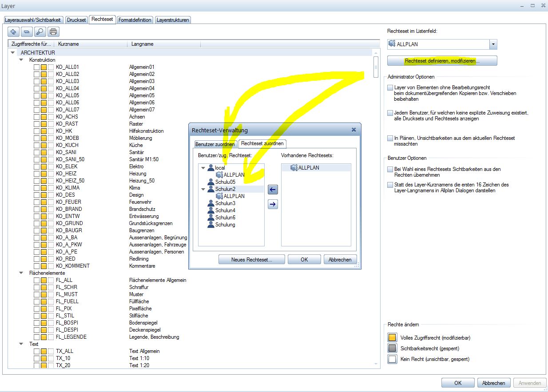
Task: Toggle 'Statt des Layer-Kurznamens' checkbox
Action: tap(390, 185)
